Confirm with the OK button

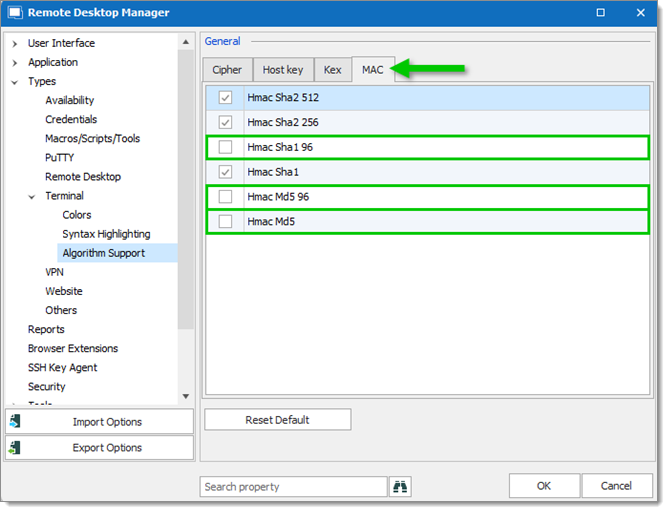544,486
